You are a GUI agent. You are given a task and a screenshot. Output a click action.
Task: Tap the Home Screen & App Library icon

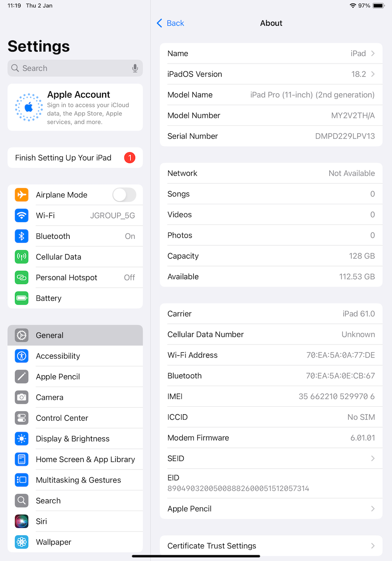click(x=21, y=459)
